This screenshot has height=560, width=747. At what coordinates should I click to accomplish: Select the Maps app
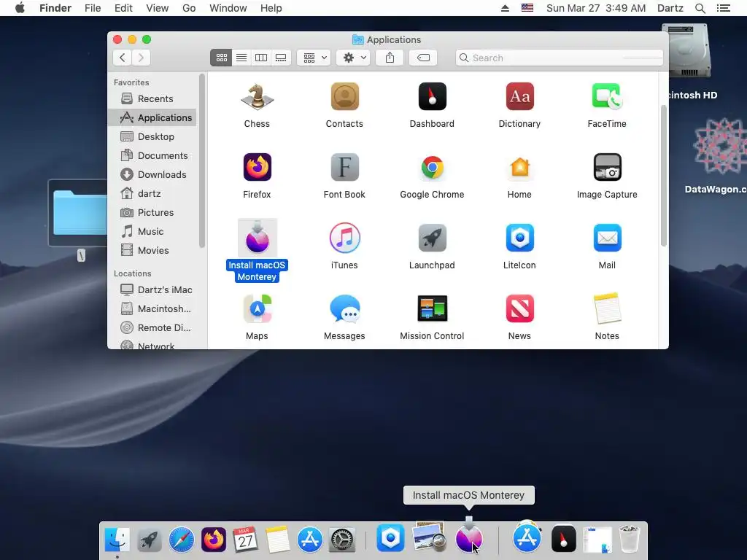[257, 308]
